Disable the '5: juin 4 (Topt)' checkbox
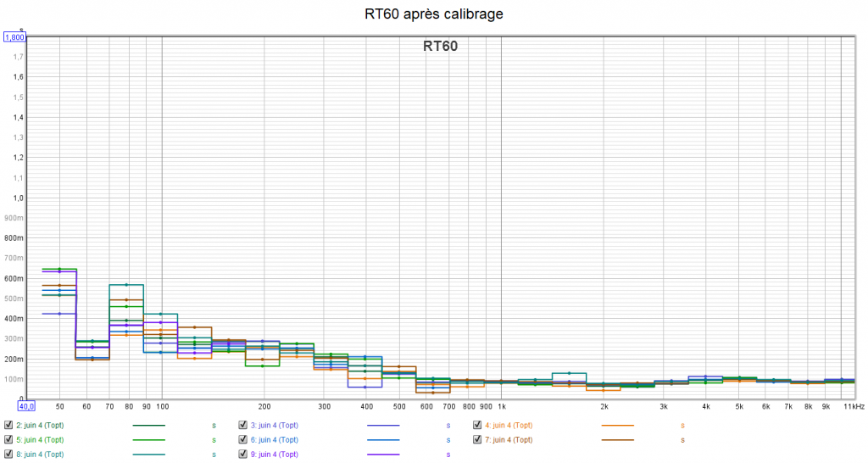Viewport: 868px width, 463px height. [8, 440]
